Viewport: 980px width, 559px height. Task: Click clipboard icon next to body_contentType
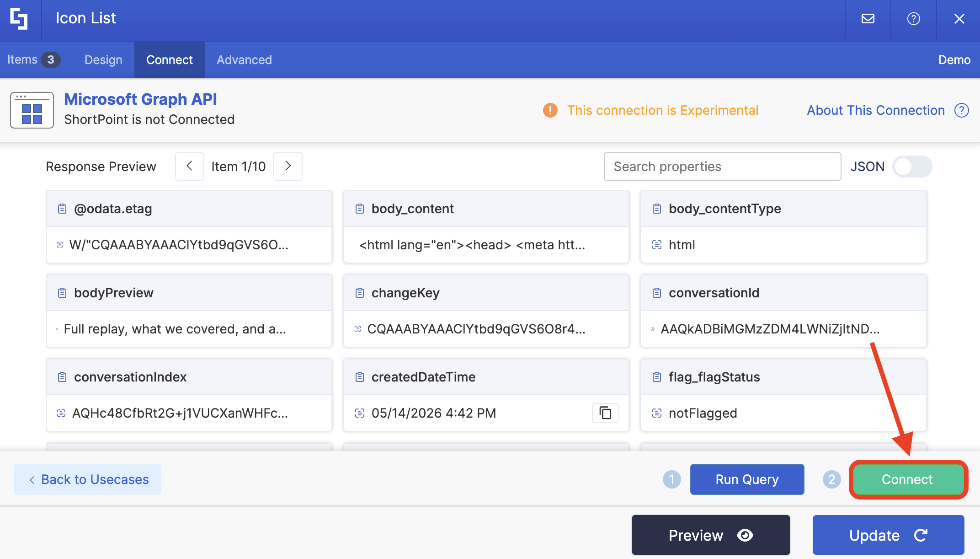(657, 209)
